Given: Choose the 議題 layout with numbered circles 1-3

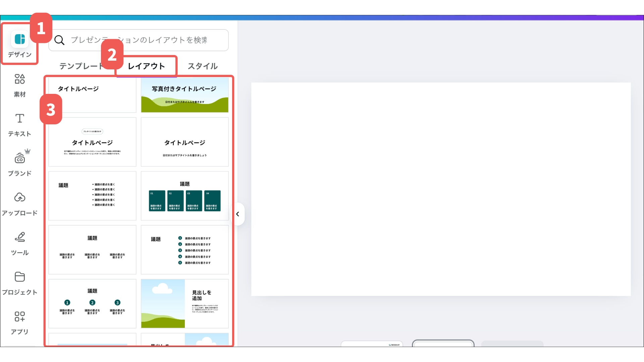Looking at the screenshot, I should click(x=92, y=304).
